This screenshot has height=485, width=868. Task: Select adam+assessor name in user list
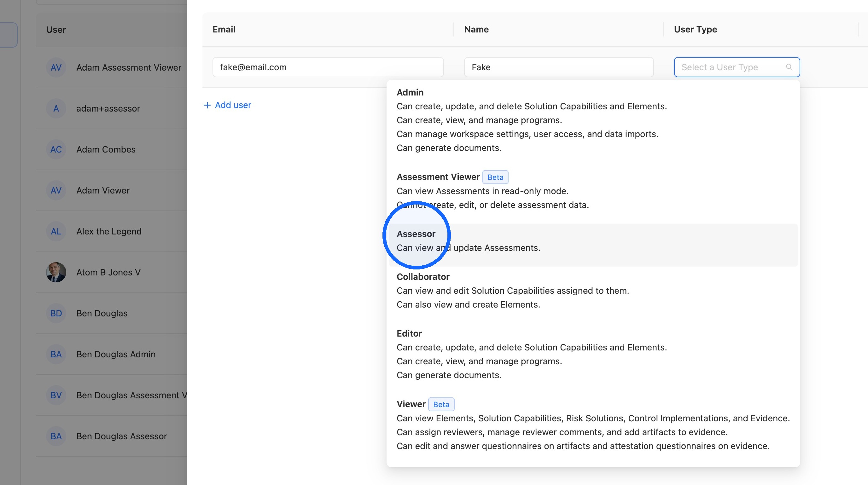click(108, 108)
